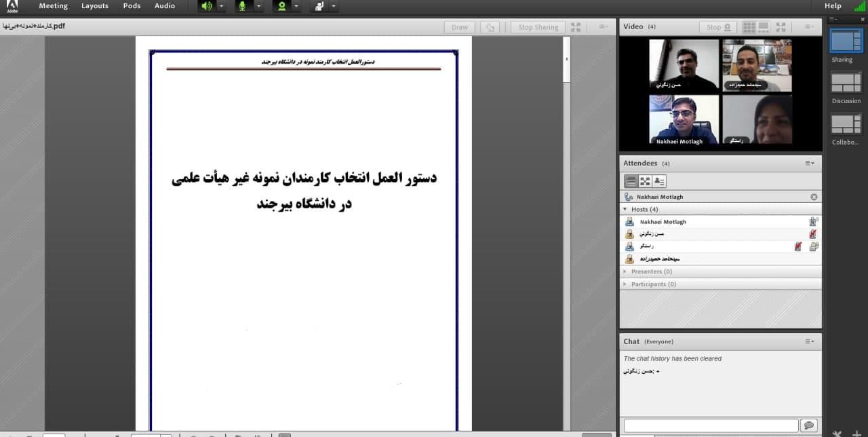Click the raise hand status icon
Viewport: 868px width, 437px height.
[319, 6]
